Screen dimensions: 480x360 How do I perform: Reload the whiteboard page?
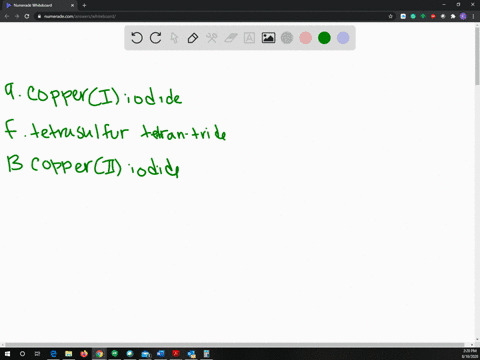27,16
